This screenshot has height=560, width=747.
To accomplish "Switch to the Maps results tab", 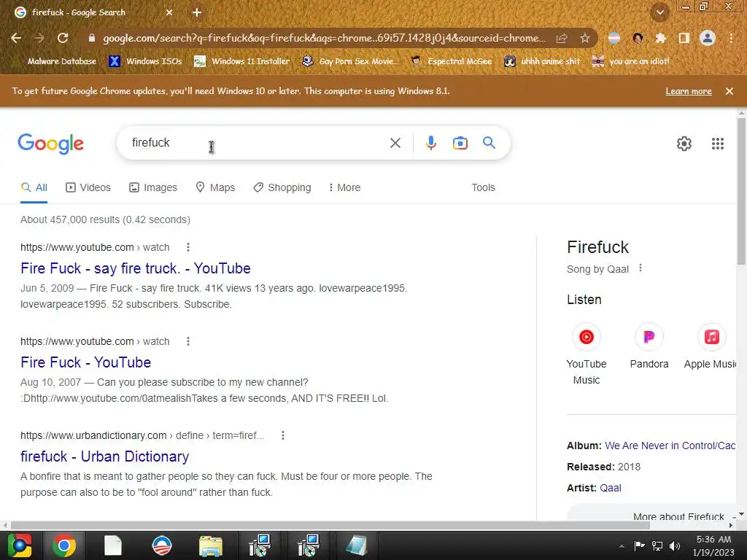I will 215,187.
